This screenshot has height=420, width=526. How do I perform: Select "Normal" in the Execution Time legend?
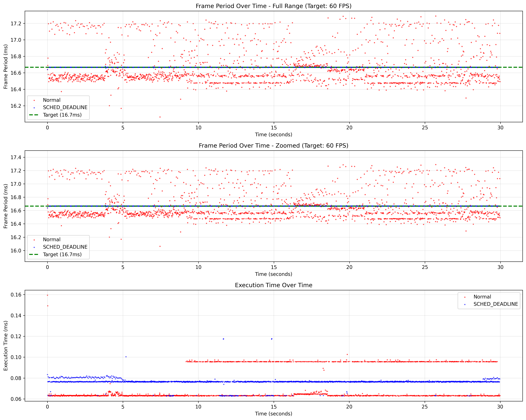coord(482,297)
